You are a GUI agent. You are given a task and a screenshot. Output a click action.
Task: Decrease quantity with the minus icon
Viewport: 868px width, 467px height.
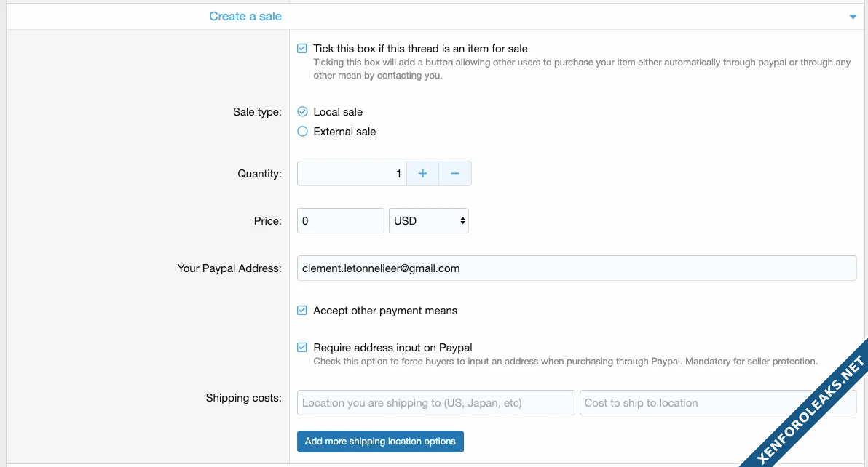pyautogui.click(x=455, y=174)
